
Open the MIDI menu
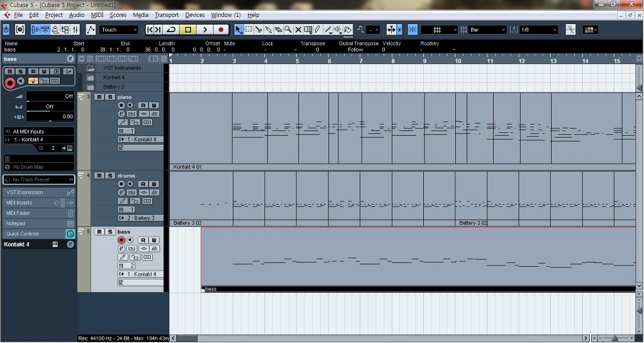point(97,14)
